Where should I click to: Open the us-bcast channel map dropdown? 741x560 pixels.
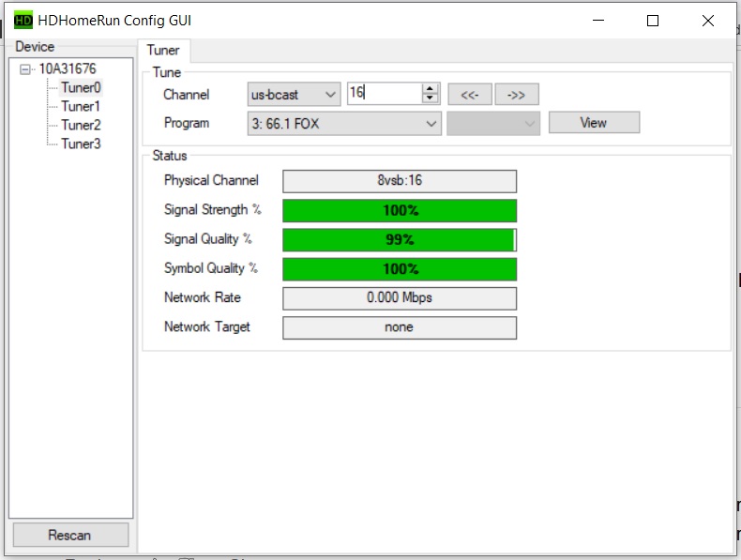[x=294, y=95]
